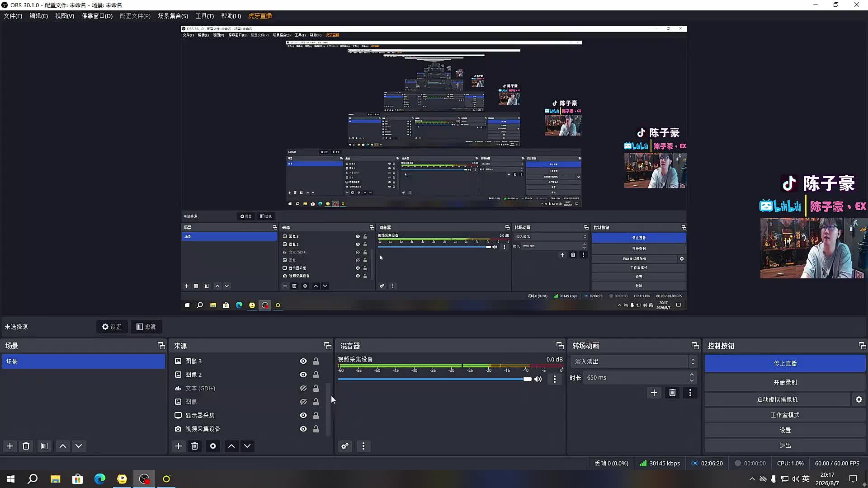868x488 pixels.
Task: Open the 场景集合(S) menu
Action: coord(173,16)
